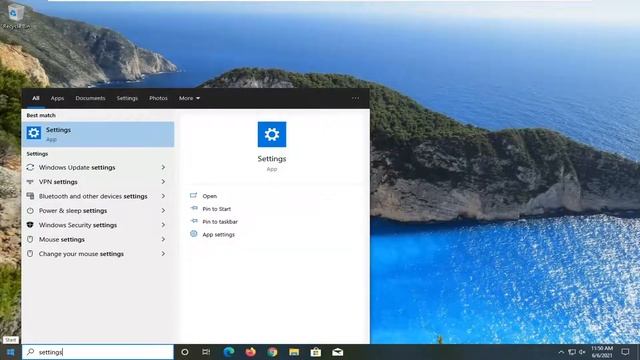Click the VPN settings icon
This screenshot has height=360, width=640.
point(30,182)
